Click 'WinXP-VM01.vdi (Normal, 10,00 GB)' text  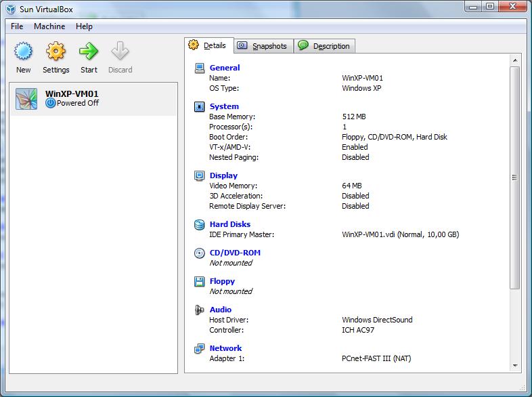pos(401,234)
